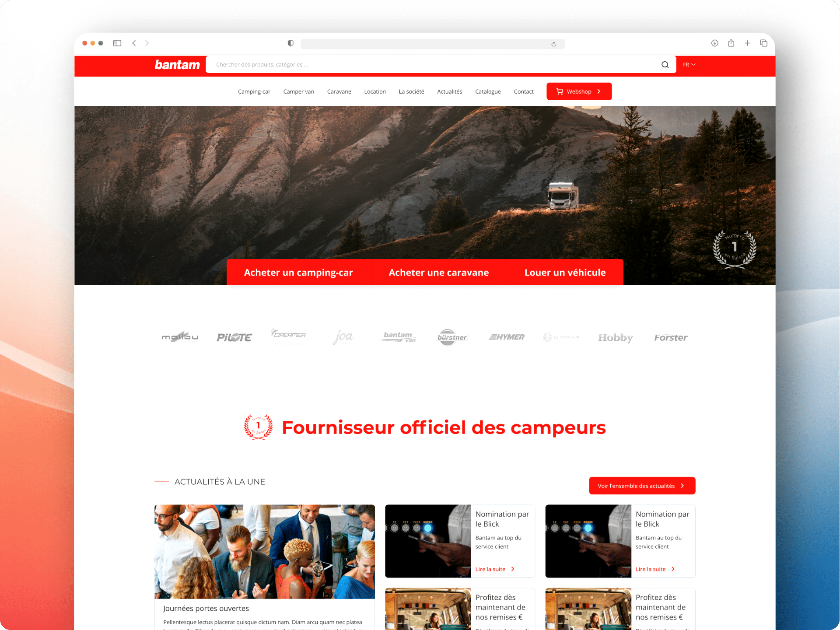Click Lire la suite link on Blick nomination
The width and height of the screenshot is (840, 630).
pyautogui.click(x=496, y=568)
